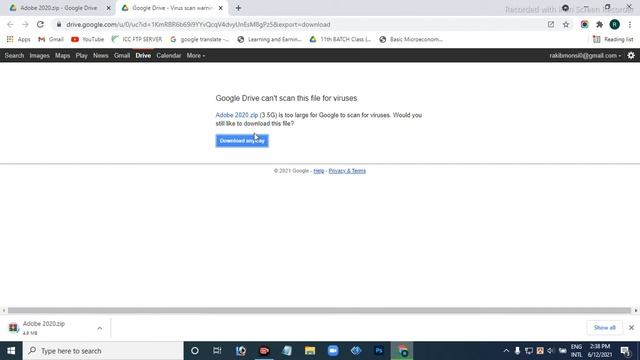Image resolution: width=640 pixels, height=360 pixels.
Task: Close the Virus scan warning tab
Action: [x=220, y=8]
